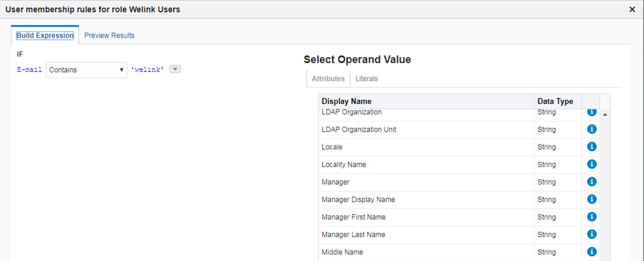The width and height of the screenshot is (644, 261).
Task: Click String data type in Locale row
Action: coord(546,147)
